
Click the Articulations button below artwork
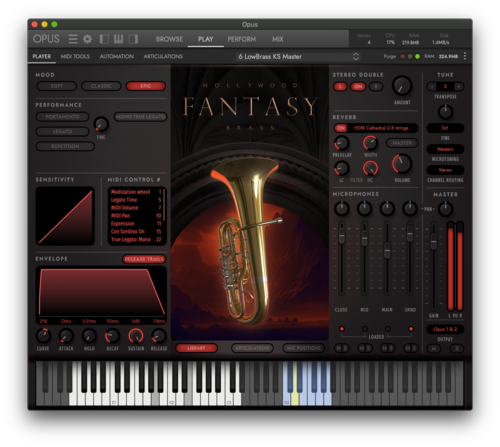[x=252, y=348]
